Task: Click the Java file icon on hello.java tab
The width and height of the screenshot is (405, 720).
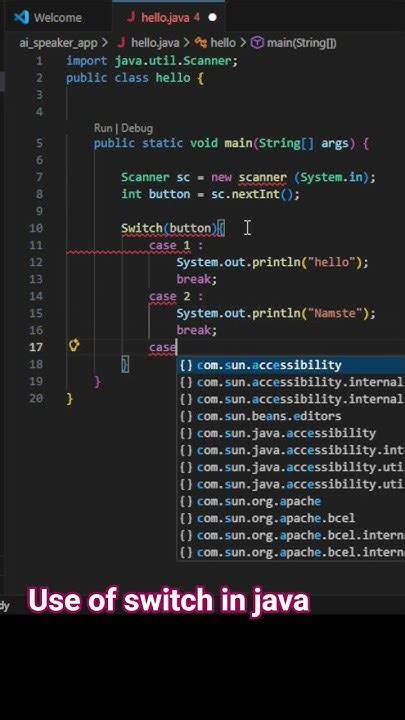Action: point(132,17)
